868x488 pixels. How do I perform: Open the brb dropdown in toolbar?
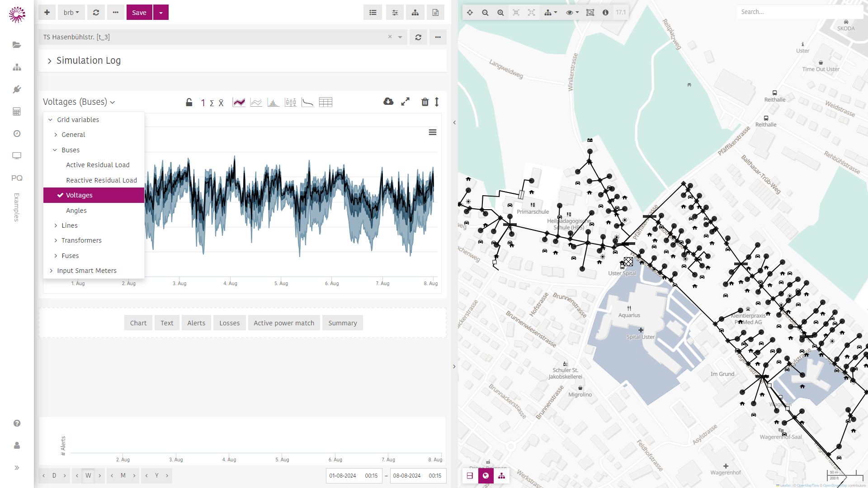[71, 13]
